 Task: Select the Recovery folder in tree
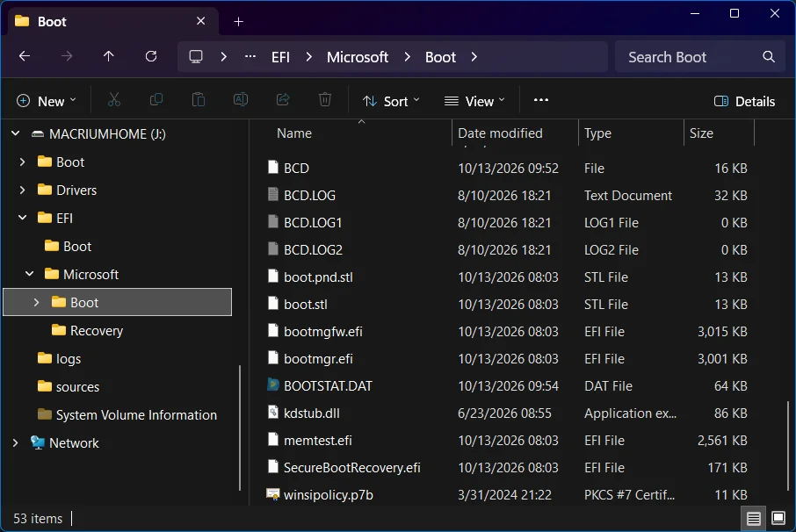coord(97,331)
